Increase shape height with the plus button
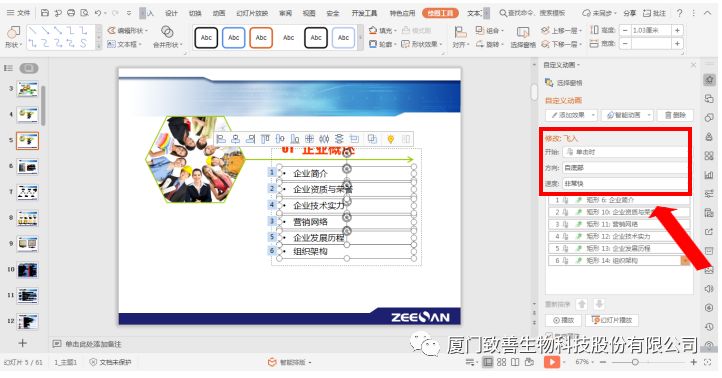 pyautogui.click(x=677, y=30)
